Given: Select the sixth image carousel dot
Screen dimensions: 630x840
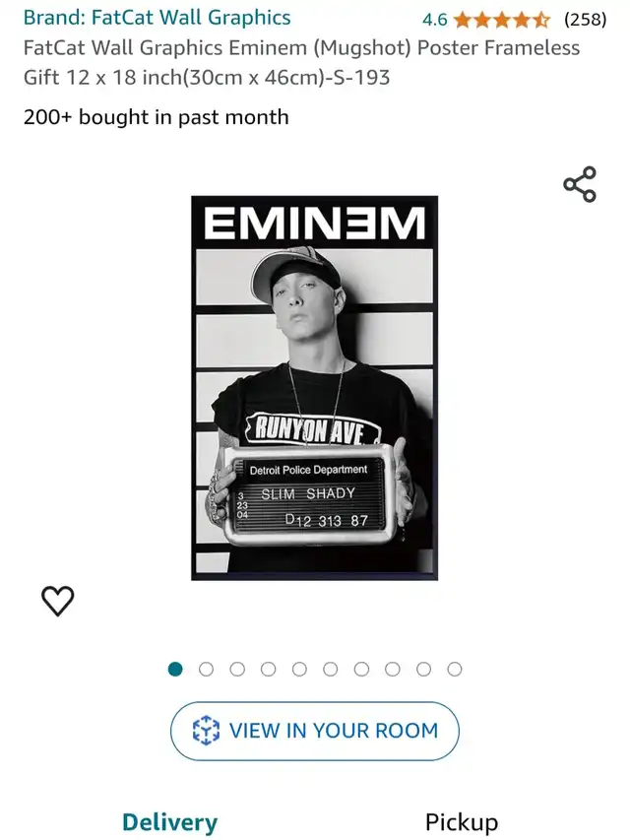Looking at the screenshot, I should pos(331,669).
